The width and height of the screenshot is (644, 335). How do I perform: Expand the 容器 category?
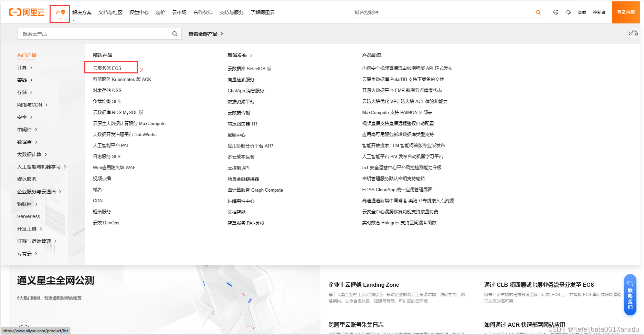[x=25, y=80]
